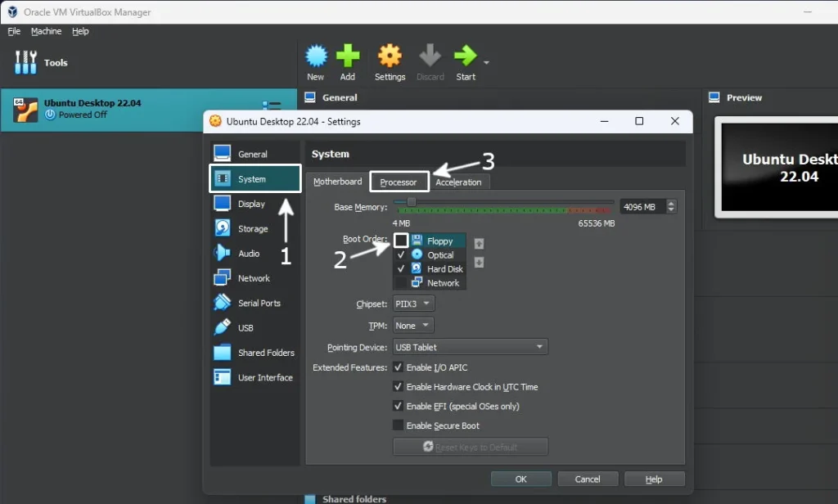Toggle the Floppy boot order checkbox
This screenshot has width=838, height=504.
pyautogui.click(x=401, y=241)
